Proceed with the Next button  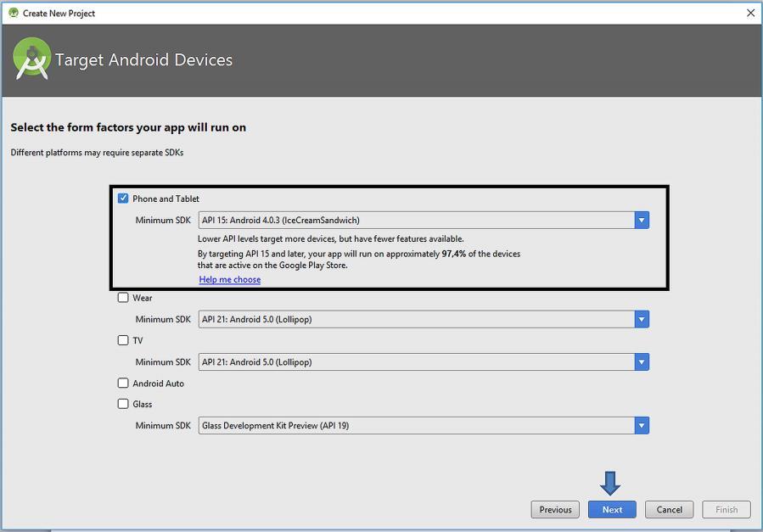[612, 510]
